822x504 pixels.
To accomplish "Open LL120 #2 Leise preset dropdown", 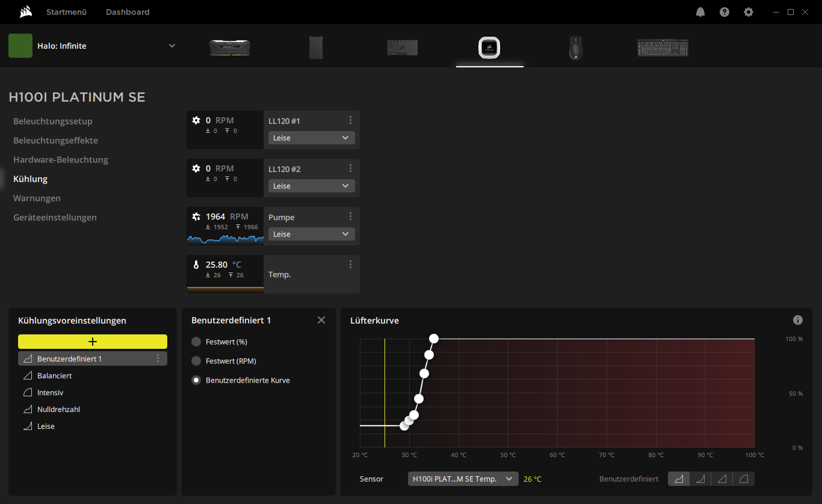I will (x=312, y=186).
